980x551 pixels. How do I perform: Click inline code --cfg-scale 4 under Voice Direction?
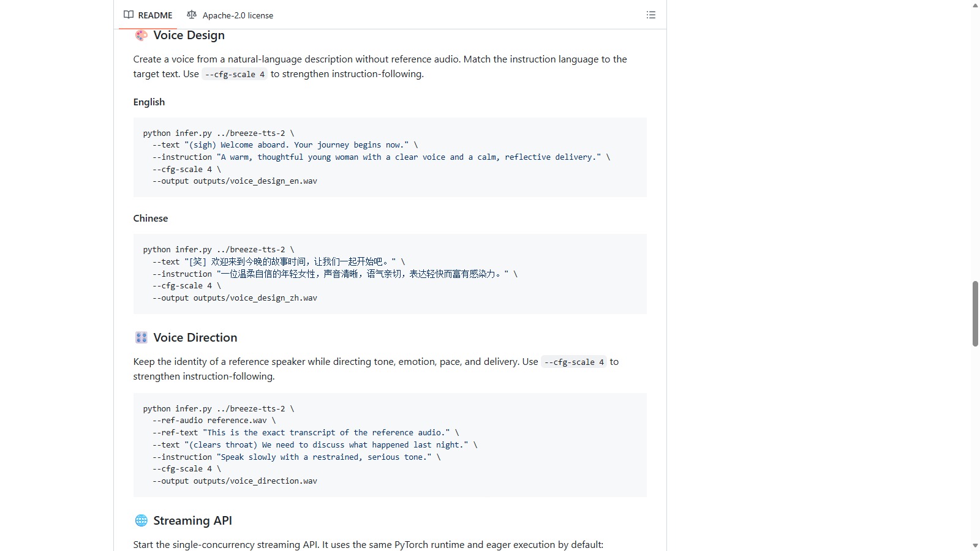pyautogui.click(x=574, y=362)
